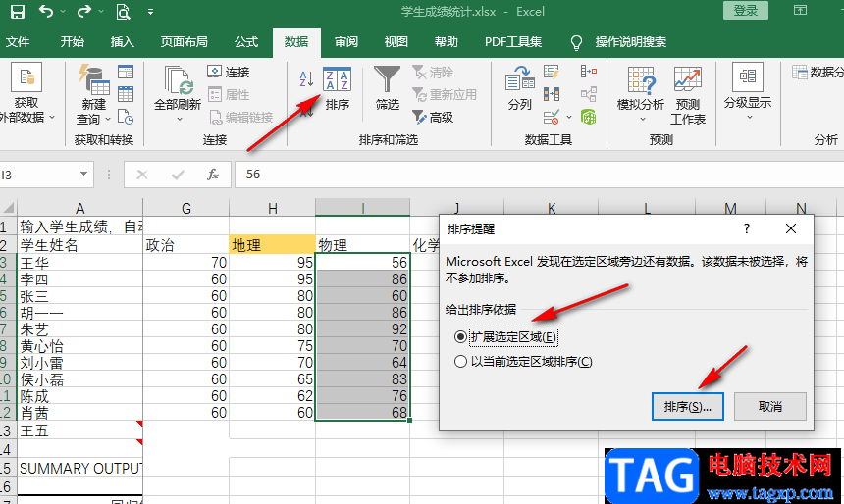Click the Remove Duplicates icon
The image size is (844, 504).
tap(552, 94)
